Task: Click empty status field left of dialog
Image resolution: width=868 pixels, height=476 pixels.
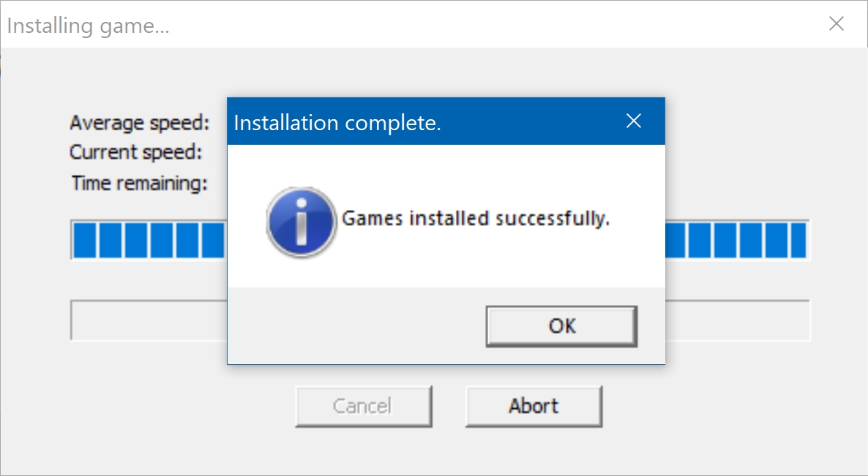Action: pos(149,321)
